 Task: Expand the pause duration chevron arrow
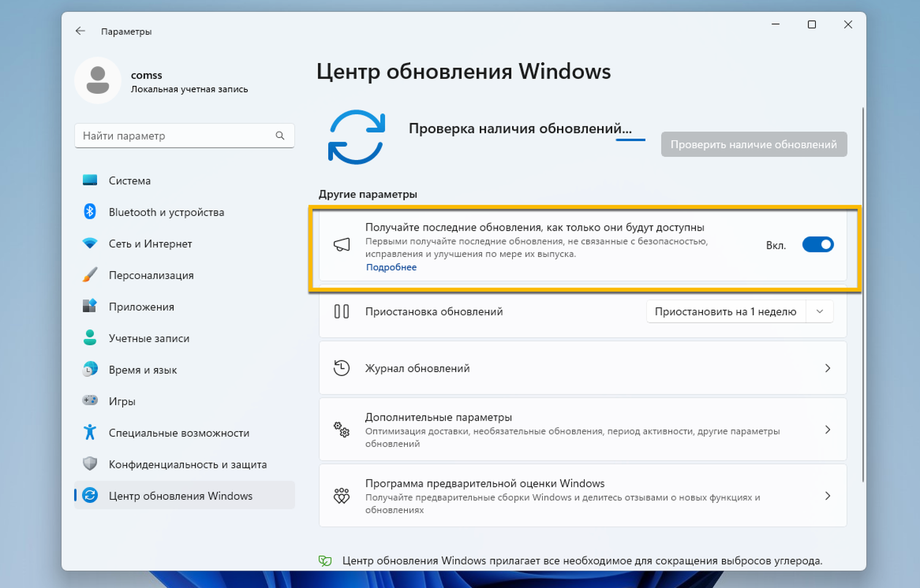click(820, 311)
